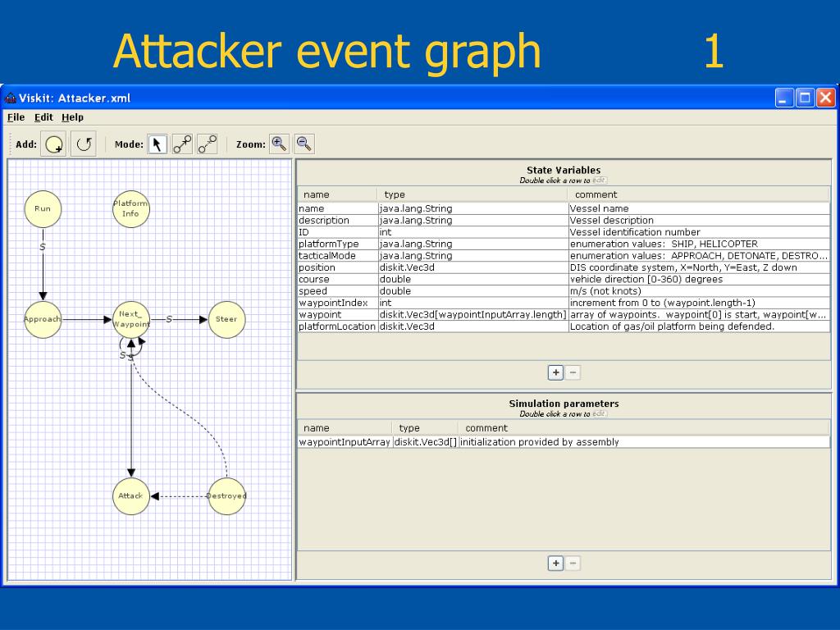Open the Help menu

point(72,117)
